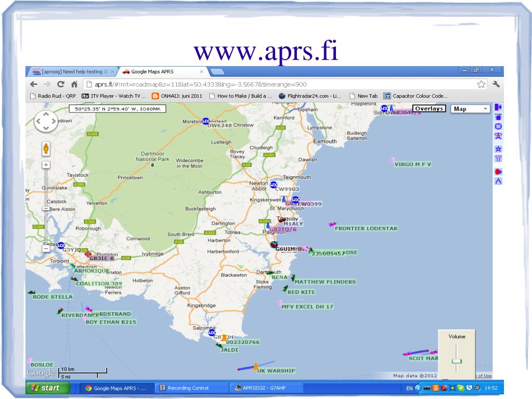Expand hidden system tray icons arrow

point(418,388)
